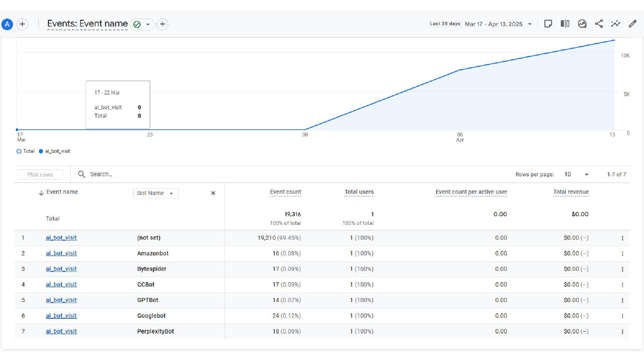Toggle the ai_bot_visit legend series
644x362 pixels.
click(x=55, y=151)
